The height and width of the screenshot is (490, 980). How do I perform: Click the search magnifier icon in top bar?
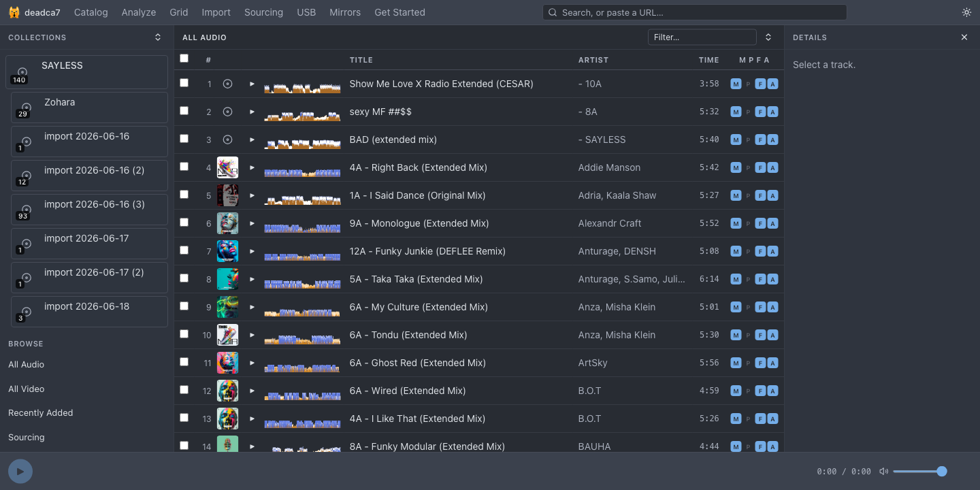coord(553,12)
